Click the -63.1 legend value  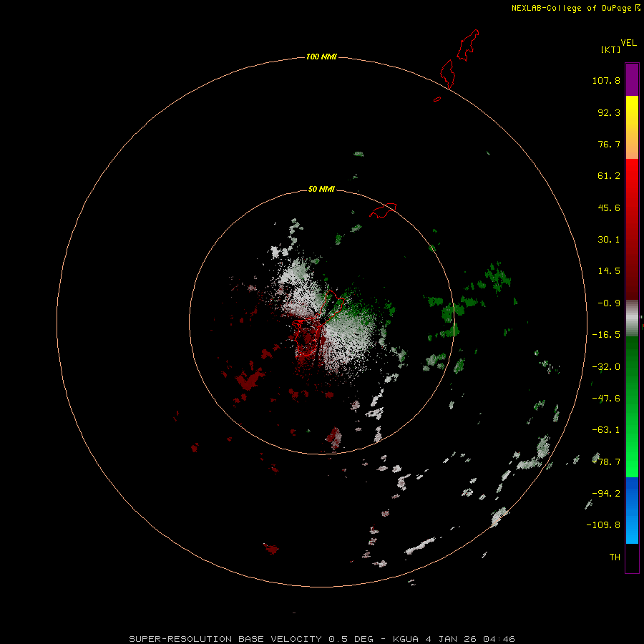606,430
